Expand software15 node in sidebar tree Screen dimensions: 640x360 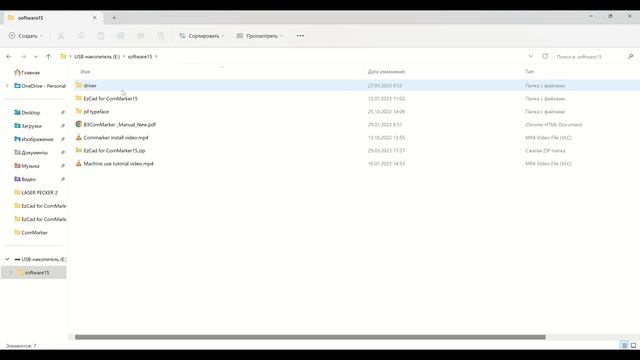pos(11,273)
